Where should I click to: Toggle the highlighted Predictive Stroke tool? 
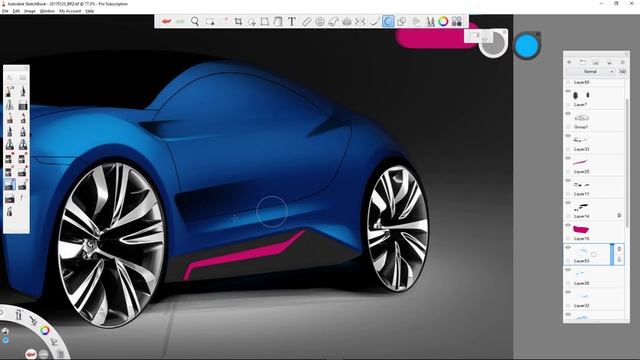pos(388,21)
